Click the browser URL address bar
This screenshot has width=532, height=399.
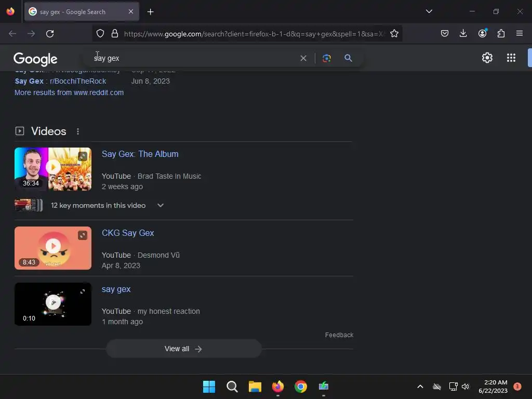255,34
